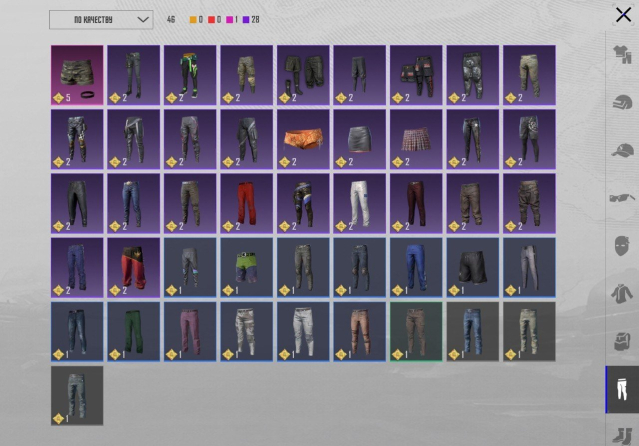
Task: Select the black pants with neon green accents
Action: pos(190,75)
